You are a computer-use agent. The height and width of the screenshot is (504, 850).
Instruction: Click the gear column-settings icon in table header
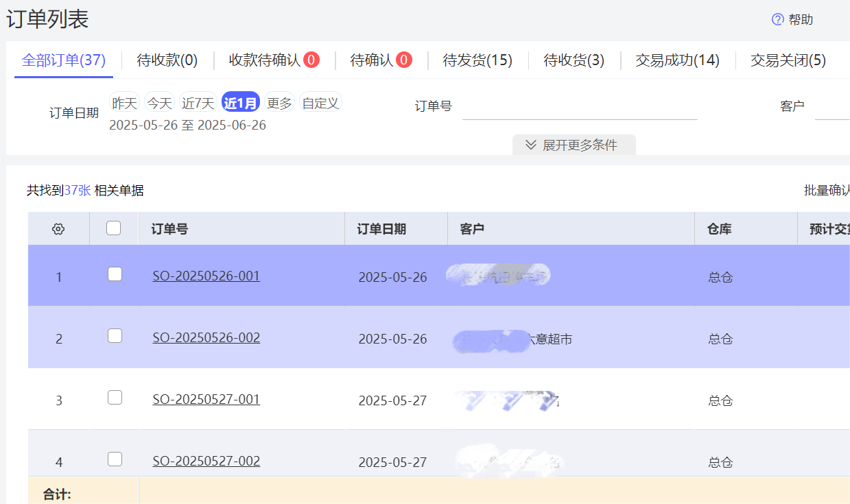pos(58,228)
